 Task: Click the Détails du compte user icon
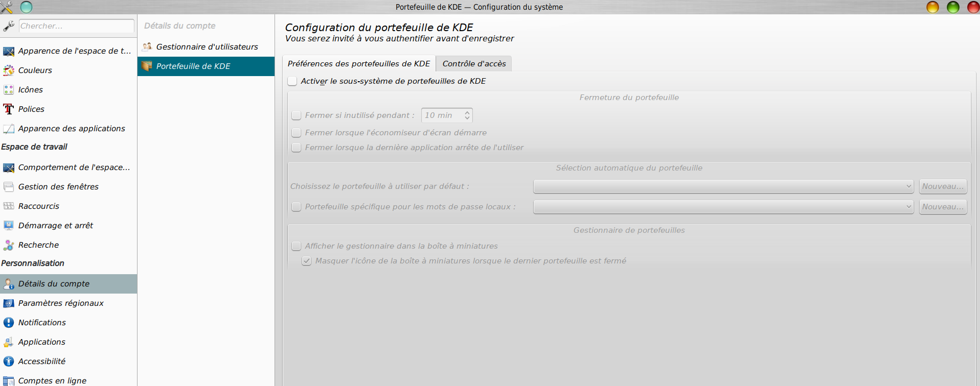coord(9,284)
